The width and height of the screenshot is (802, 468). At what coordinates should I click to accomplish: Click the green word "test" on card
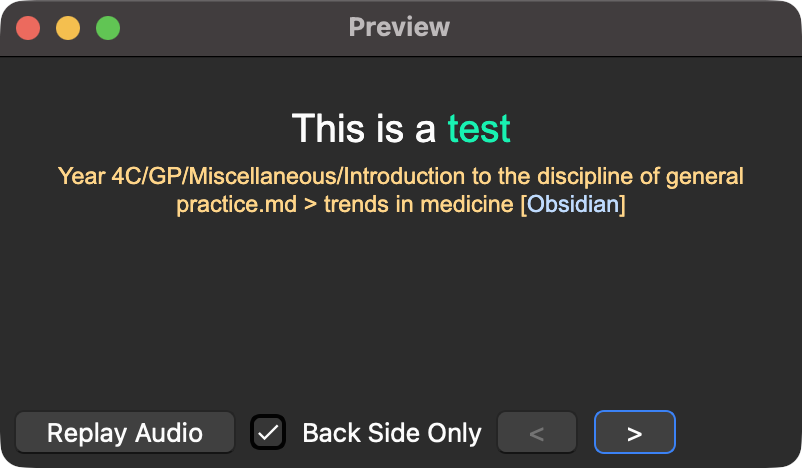click(x=479, y=129)
